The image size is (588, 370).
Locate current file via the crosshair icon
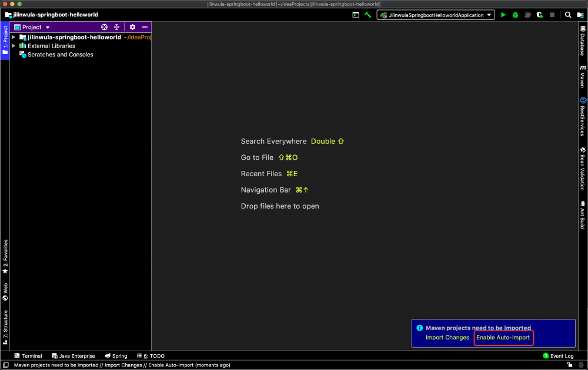point(104,27)
